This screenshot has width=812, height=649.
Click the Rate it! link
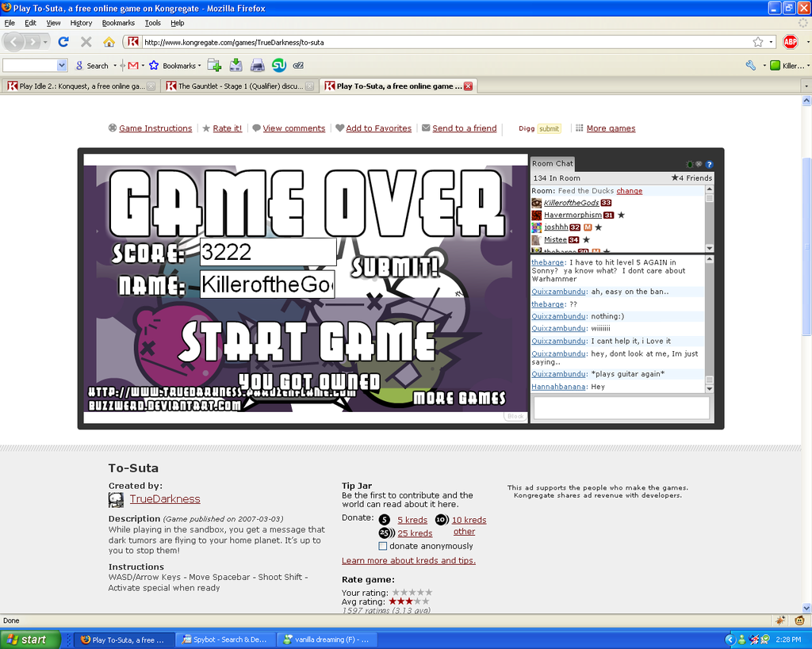(x=228, y=128)
